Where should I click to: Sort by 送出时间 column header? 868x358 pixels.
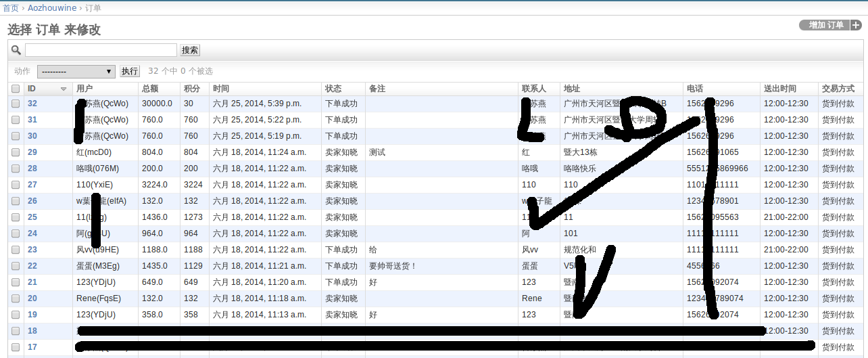tap(780, 89)
